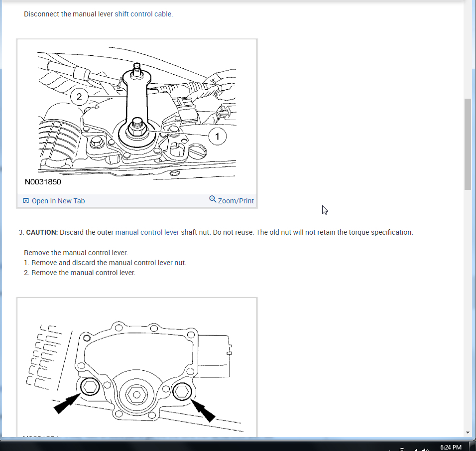Click the Zoom/Print link text
476x451 pixels.
[x=236, y=201]
